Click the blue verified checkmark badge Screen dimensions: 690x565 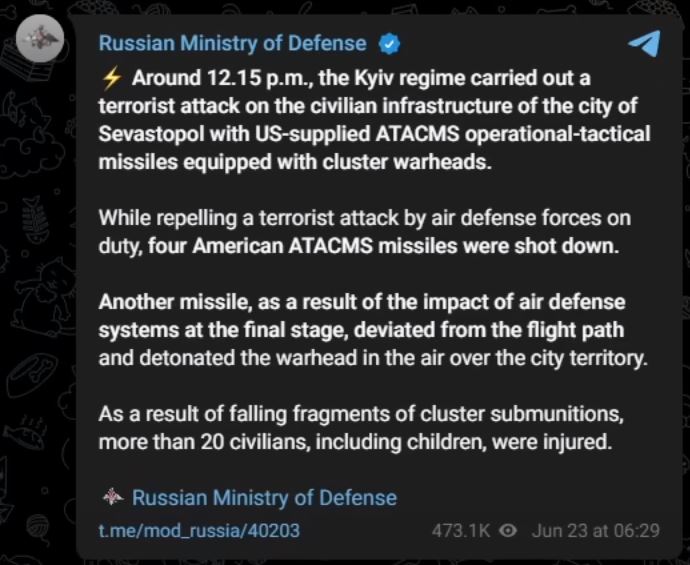389,44
